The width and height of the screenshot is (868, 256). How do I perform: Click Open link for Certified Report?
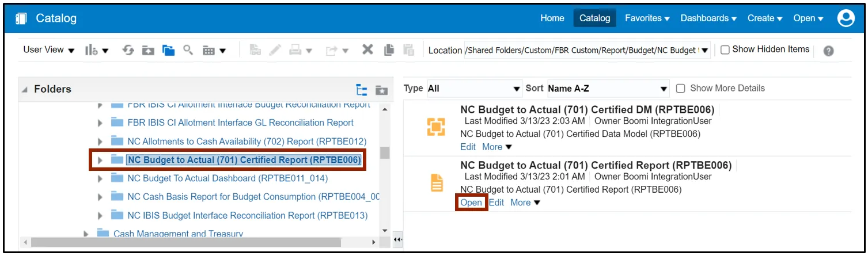(471, 202)
